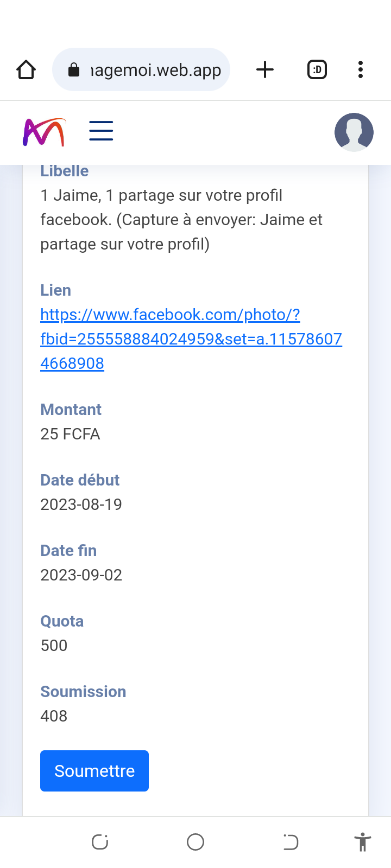Screen dimensions: 391x868
Task: Tap the accessibility figure icon
Action: (x=362, y=842)
